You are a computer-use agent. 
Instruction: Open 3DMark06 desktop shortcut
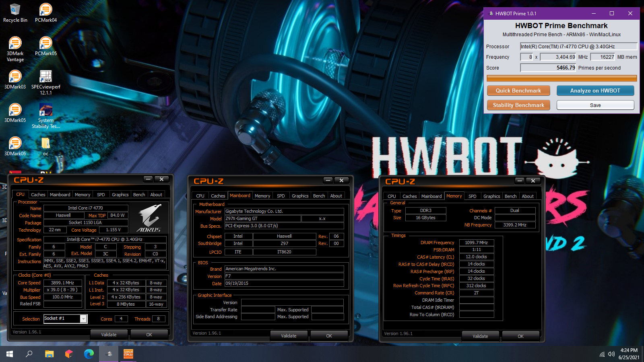coord(15,146)
